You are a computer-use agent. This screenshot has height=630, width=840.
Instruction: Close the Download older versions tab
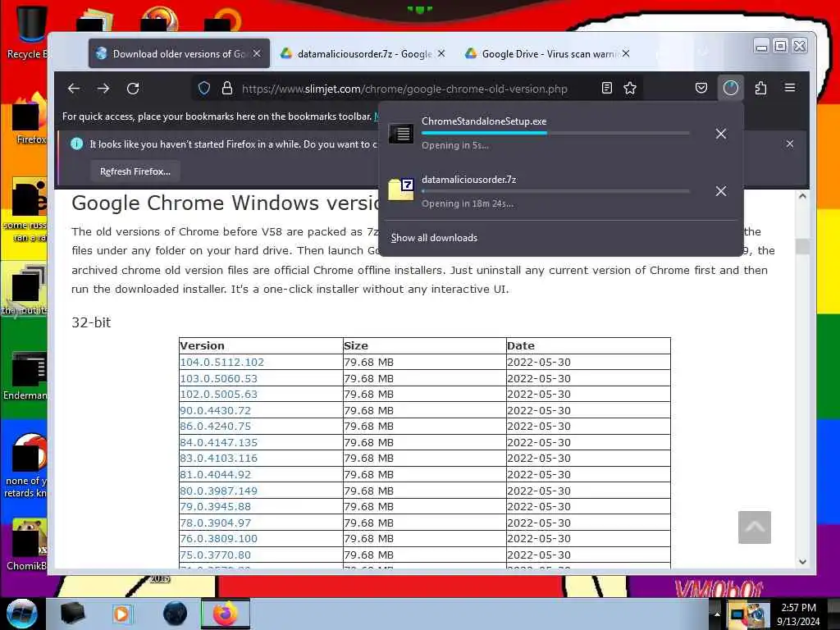pos(257,53)
